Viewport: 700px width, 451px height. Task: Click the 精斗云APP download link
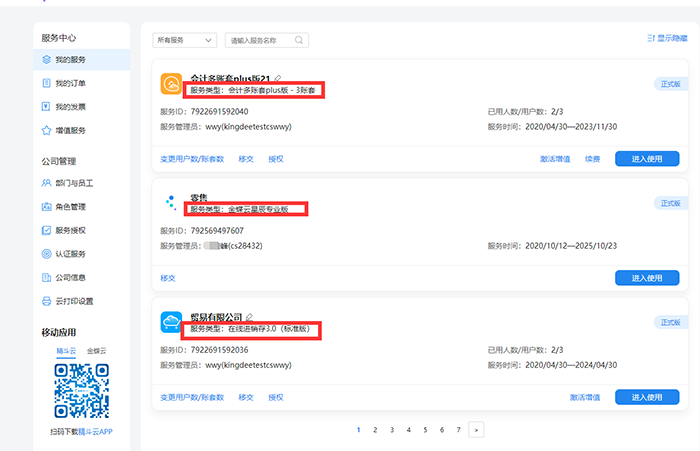[x=96, y=432]
